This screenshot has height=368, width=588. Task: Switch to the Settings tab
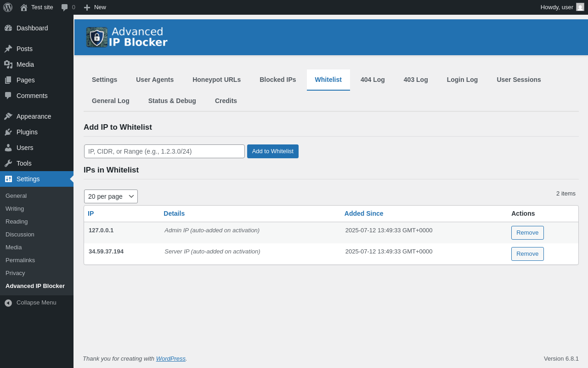coord(104,80)
